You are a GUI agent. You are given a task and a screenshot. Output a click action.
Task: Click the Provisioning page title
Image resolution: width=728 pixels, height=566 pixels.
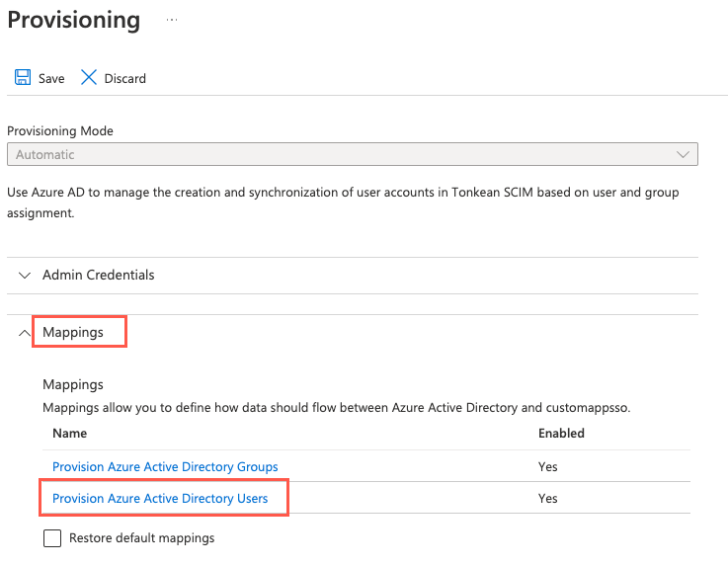[74, 20]
